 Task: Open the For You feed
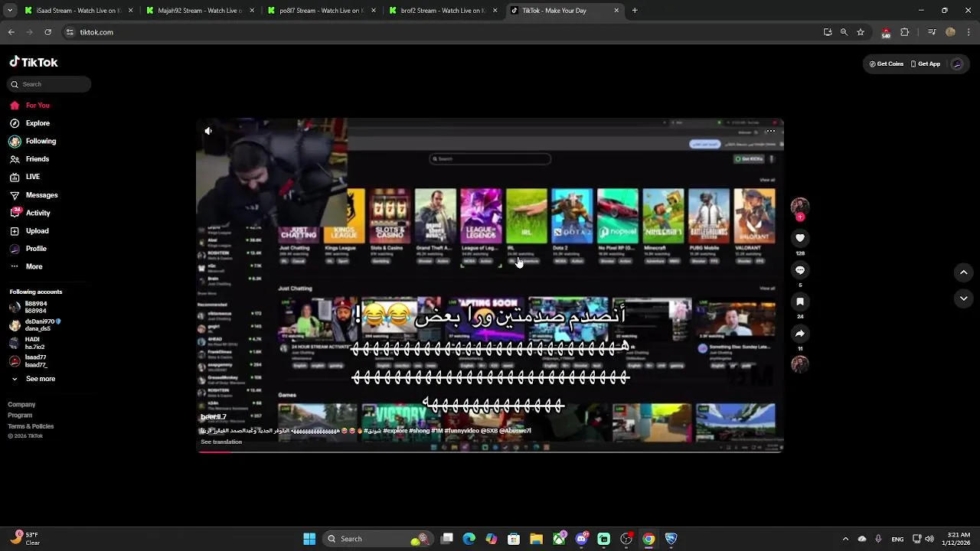tap(31, 106)
